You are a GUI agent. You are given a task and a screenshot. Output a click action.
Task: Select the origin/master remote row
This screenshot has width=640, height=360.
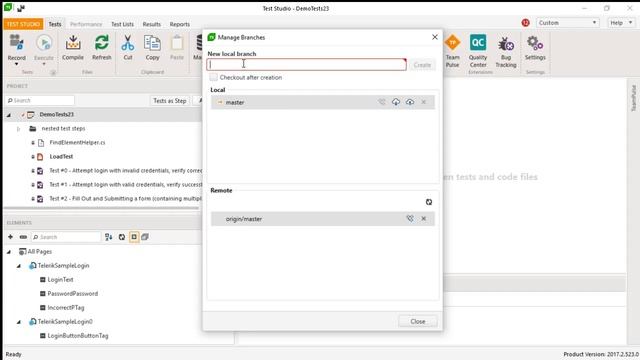pos(322,219)
